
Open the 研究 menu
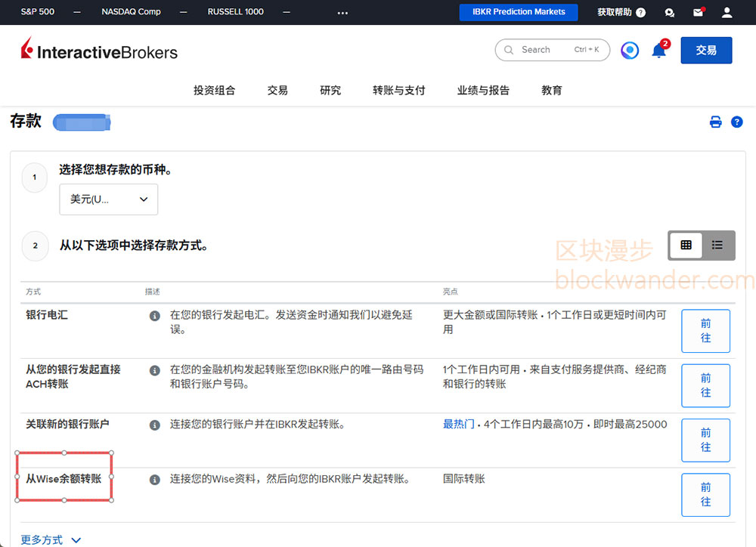[x=330, y=90]
